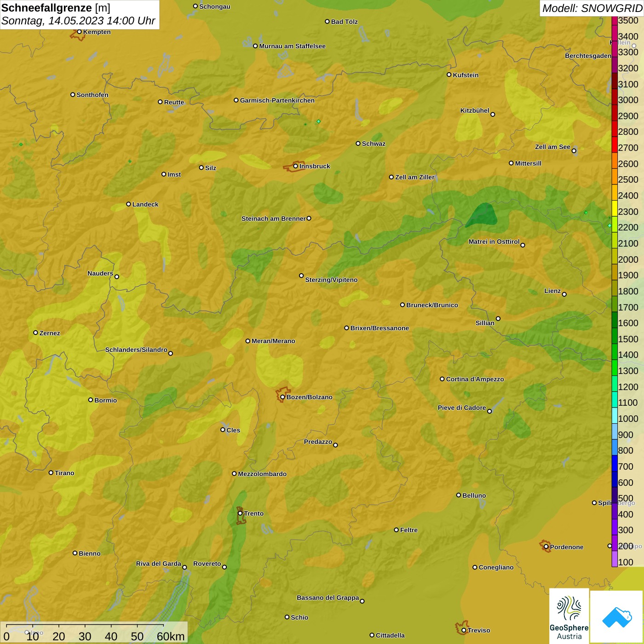This screenshot has width=644, height=644.
Task: Select the bright red legend color segment
Action: (x=615, y=144)
